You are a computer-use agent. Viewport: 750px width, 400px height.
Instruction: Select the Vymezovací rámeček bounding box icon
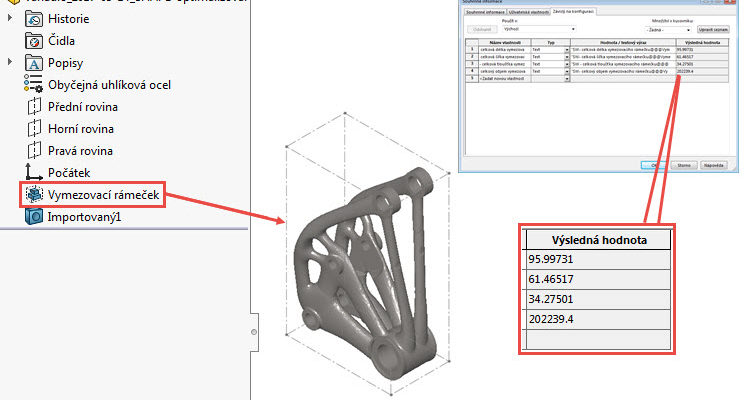point(33,195)
